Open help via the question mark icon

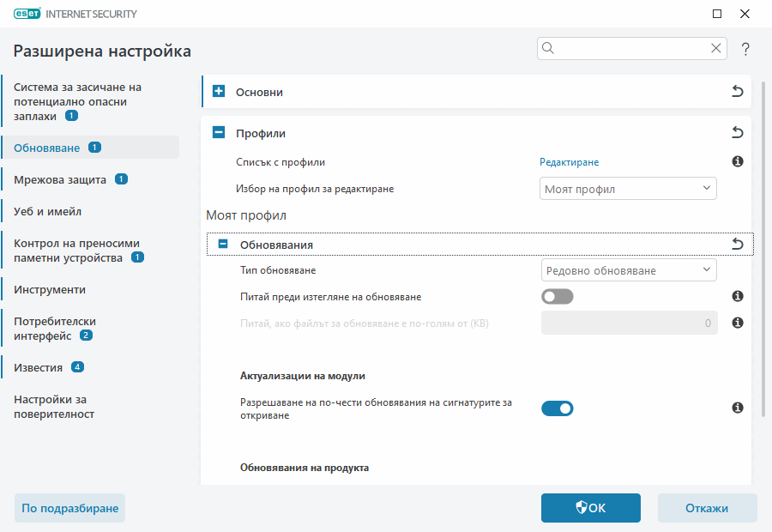(745, 49)
